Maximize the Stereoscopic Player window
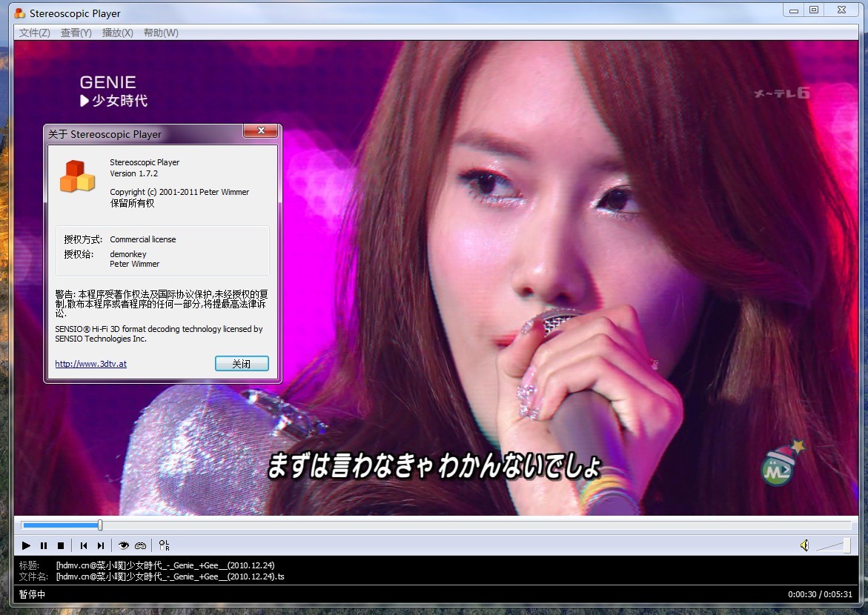The width and height of the screenshot is (868, 615). pyautogui.click(x=814, y=10)
